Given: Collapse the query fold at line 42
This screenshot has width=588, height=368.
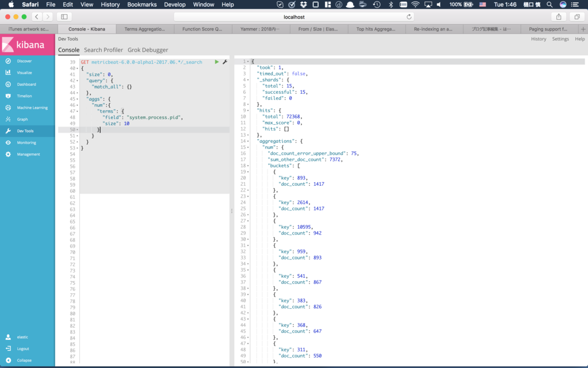Looking at the screenshot, I should 78,80.
